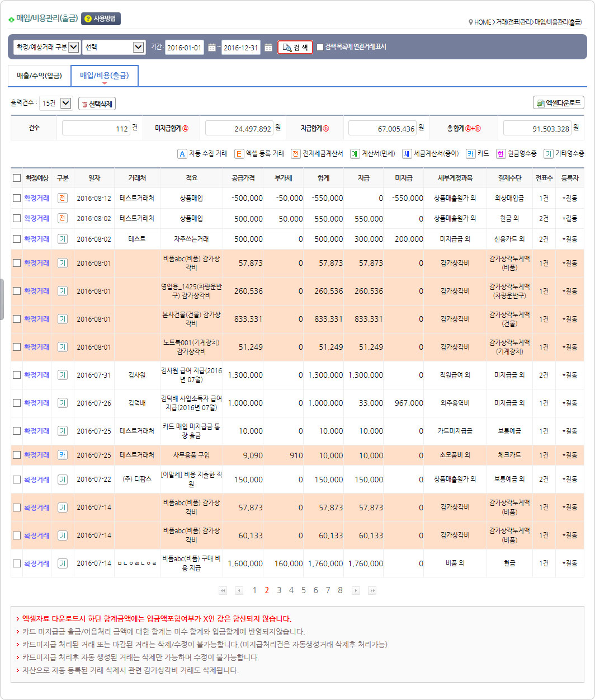Click the 사용방법 help button
Screen dimensions: 595x700
tap(101, 19)
